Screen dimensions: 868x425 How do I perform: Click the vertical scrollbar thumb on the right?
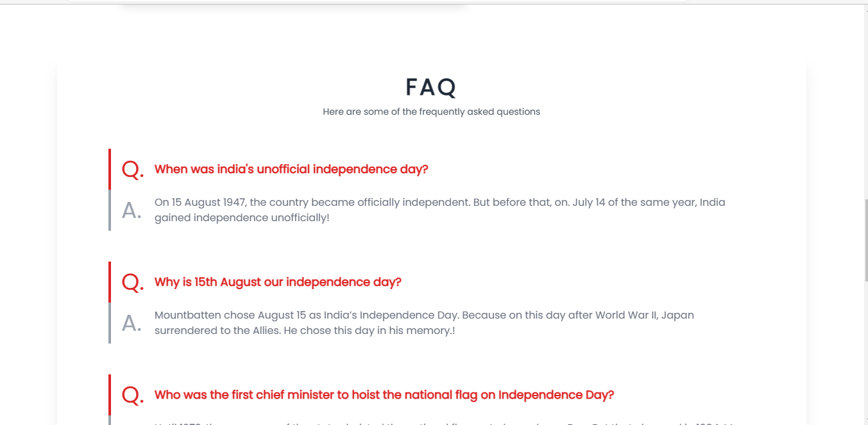click(x=867, y=240)
